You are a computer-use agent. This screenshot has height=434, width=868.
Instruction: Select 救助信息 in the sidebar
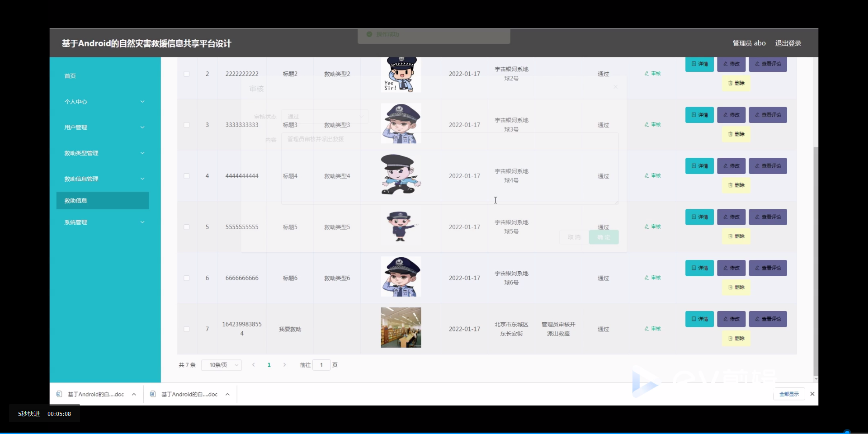point(102,200)
